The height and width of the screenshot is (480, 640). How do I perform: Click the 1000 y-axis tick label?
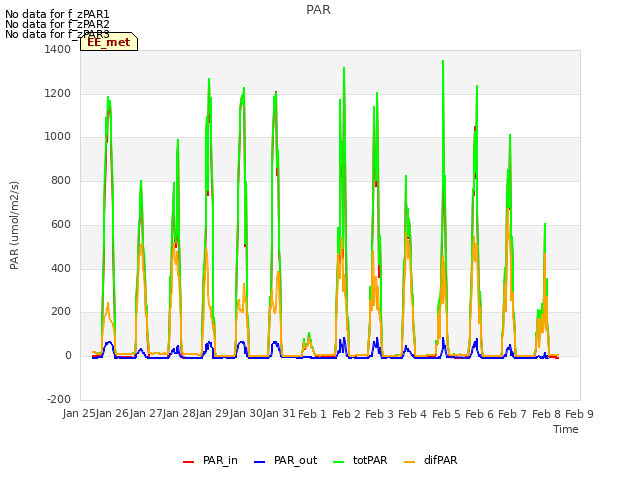pyautogui.click(x=58, y=136)
